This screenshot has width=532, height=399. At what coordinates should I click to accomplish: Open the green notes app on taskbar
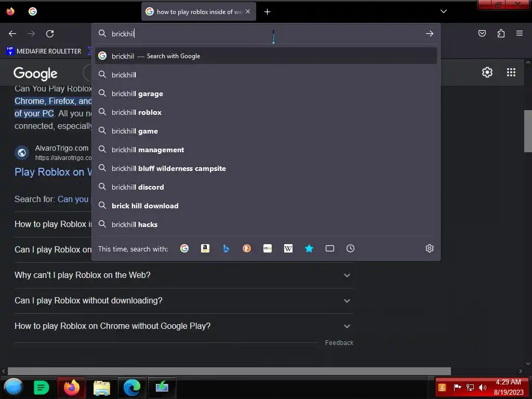click(x=42, y=387)
